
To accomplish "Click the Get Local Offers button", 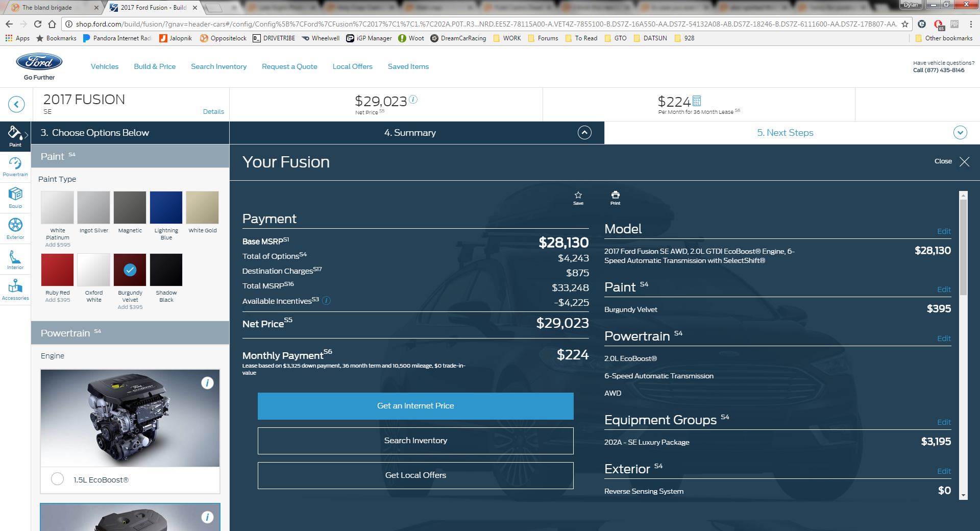I will tap(415, 475).
